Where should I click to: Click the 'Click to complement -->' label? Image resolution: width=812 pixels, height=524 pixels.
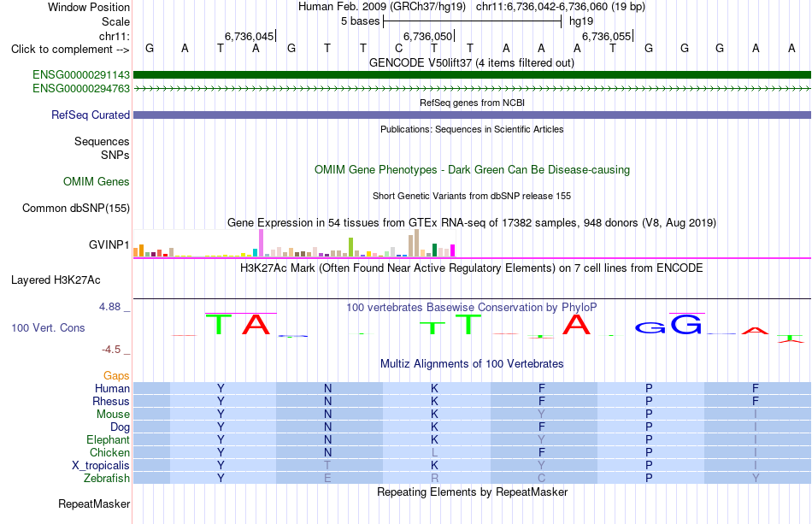tap(70, 50)
